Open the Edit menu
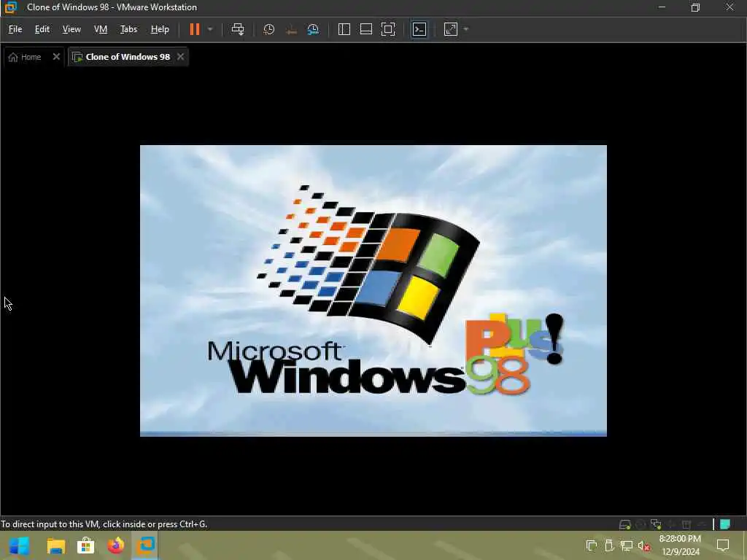Screen dimensions: 747x560 [x=42, y=29]
